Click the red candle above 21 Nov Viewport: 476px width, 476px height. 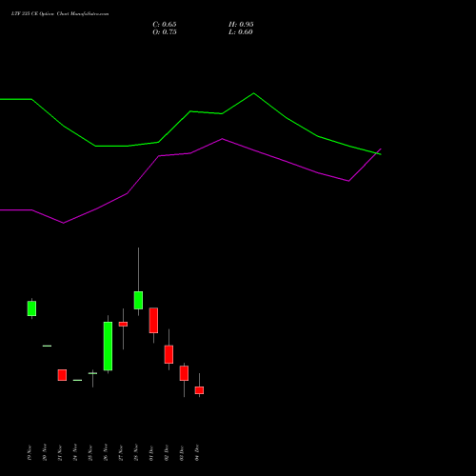(x=62, y=375)
